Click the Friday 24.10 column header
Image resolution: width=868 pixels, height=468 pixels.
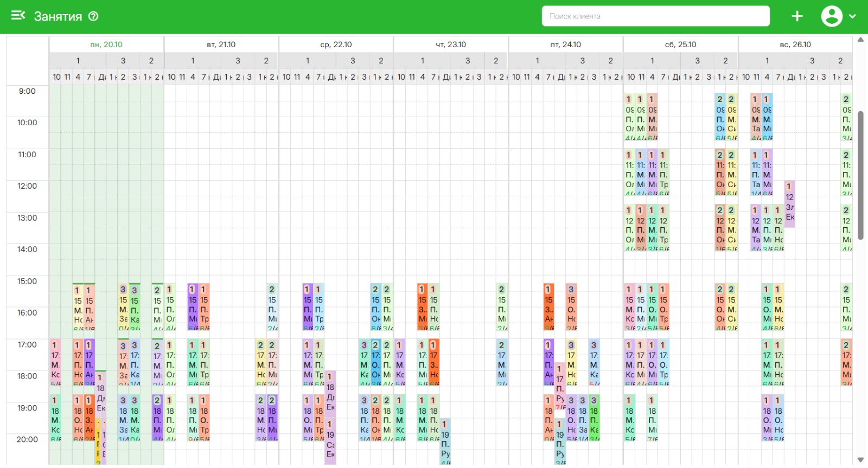tap(565, 44)
